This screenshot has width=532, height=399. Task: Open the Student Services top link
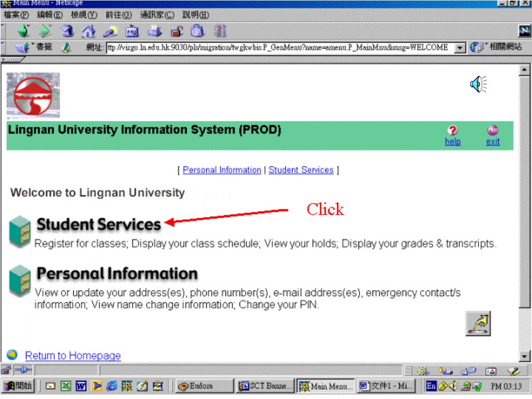click(301, 170)
